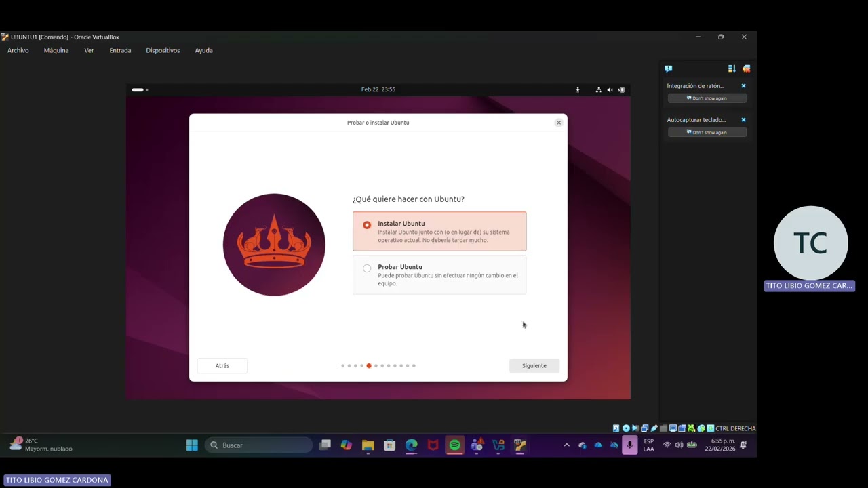Click Don't show again under Integración de ratón
Screen dimensions: 868x488
(x=707, y=98)
